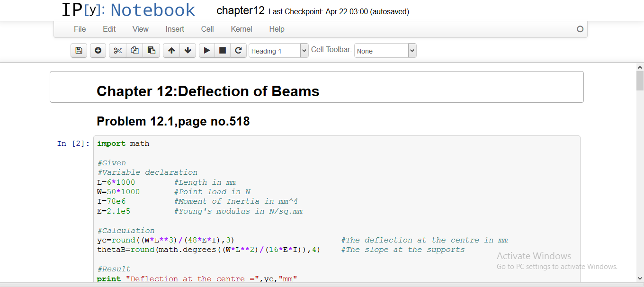Viewport: 644px width, 287px height.
Task: Click the IPython Notebook logo link
Action: coord(128,10)
